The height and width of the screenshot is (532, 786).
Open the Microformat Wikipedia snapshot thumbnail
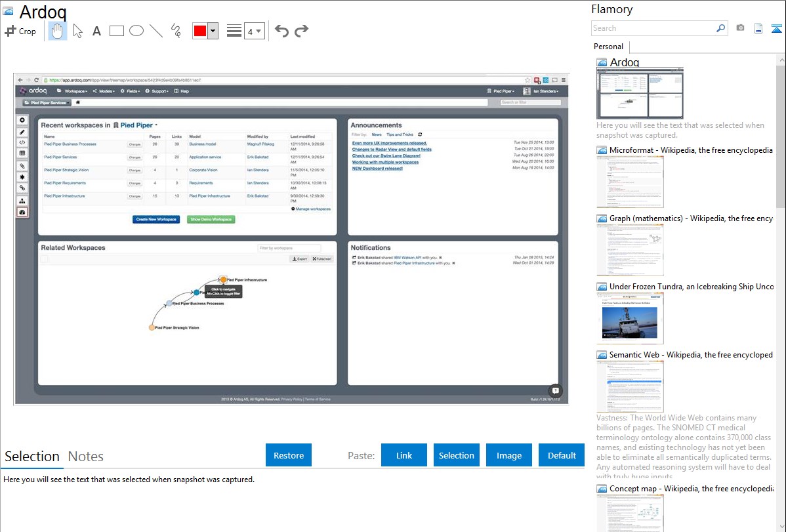point(630,182)
